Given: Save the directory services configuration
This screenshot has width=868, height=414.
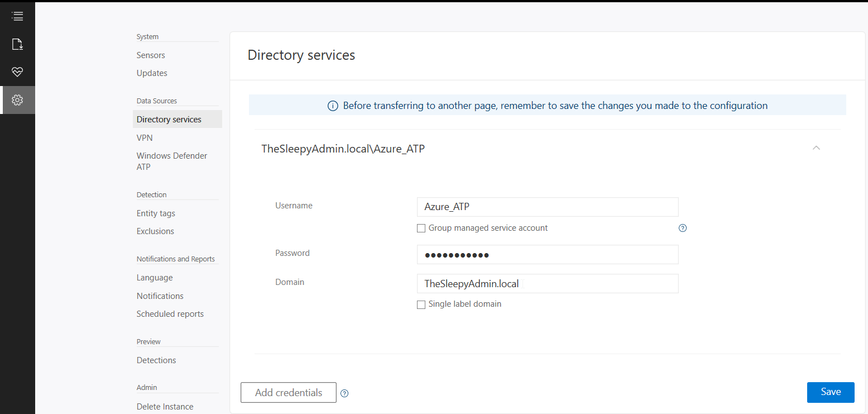Looking at the screenshot, I should tap(830, 392).
